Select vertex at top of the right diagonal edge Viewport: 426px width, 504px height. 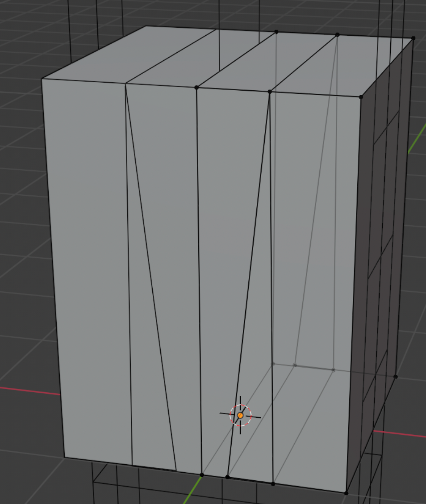270,92
